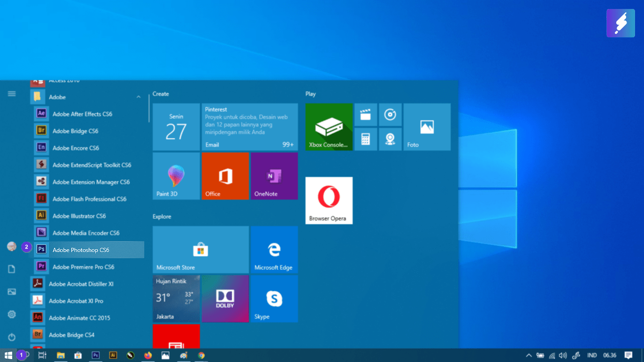The image size is (644, 362).
Task: Open Adobe Illustrator CS6 in the app list
Action: (x=79, y=216)
